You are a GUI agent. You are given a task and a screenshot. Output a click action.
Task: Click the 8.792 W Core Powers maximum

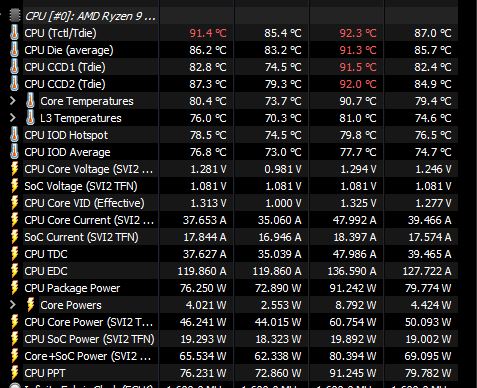(355, 305)
